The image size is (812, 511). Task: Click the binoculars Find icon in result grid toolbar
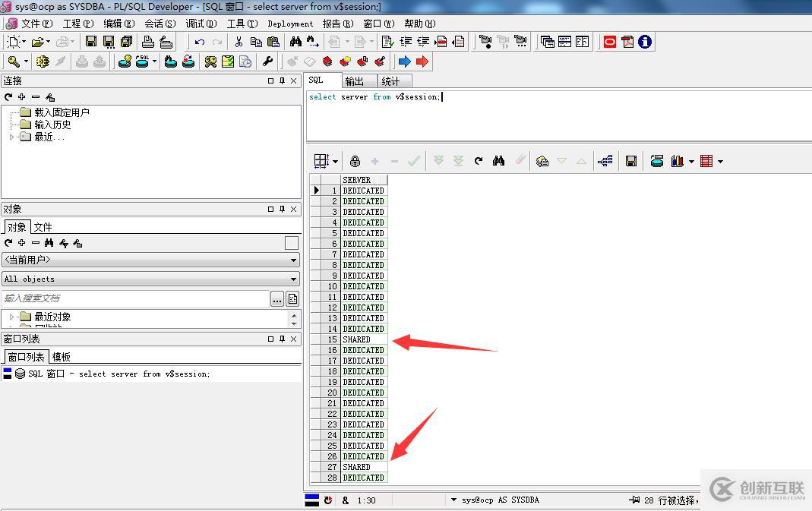coord(498,161)
